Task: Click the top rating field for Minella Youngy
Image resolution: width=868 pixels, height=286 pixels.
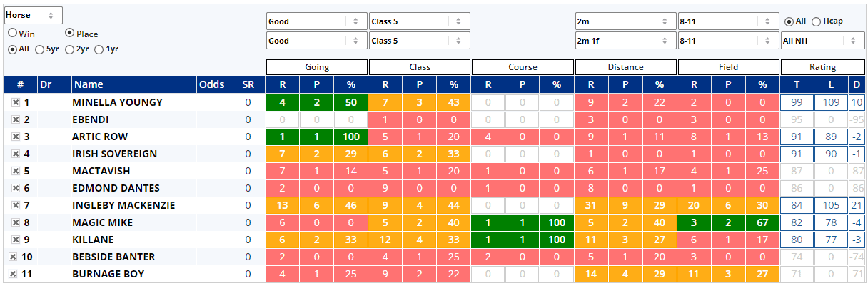Action: click(x=797, y=102)
